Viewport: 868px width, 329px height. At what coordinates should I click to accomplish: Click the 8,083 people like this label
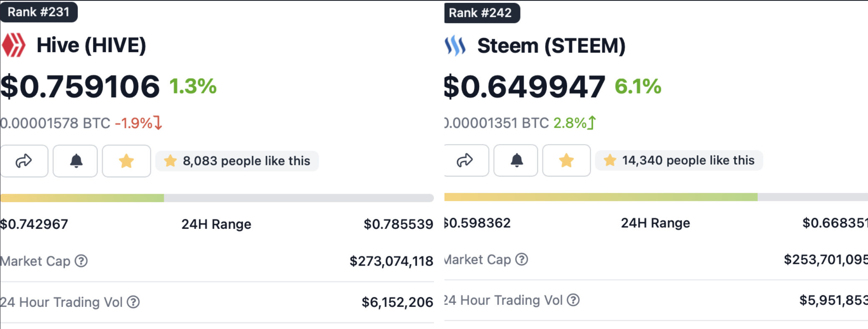[237, 161]
